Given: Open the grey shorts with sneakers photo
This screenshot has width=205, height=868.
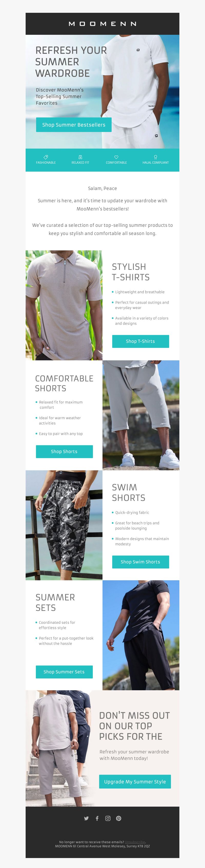Looking at the screenshot, I should coord(141,415).
